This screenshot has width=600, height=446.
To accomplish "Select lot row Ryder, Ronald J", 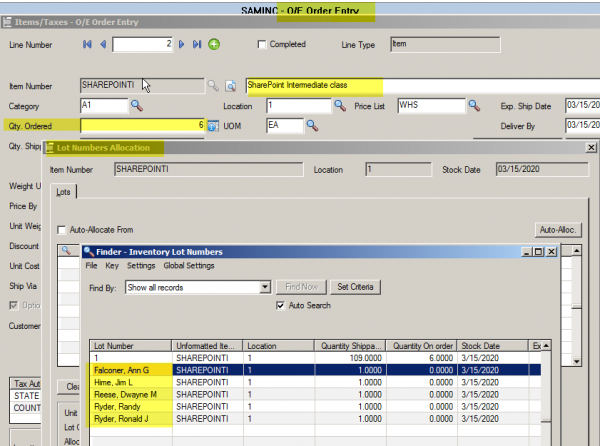I will (315, 419).
